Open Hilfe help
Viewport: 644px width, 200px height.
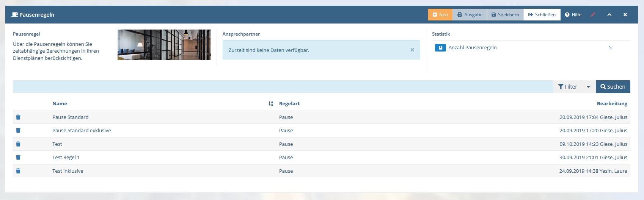(573, 15)
